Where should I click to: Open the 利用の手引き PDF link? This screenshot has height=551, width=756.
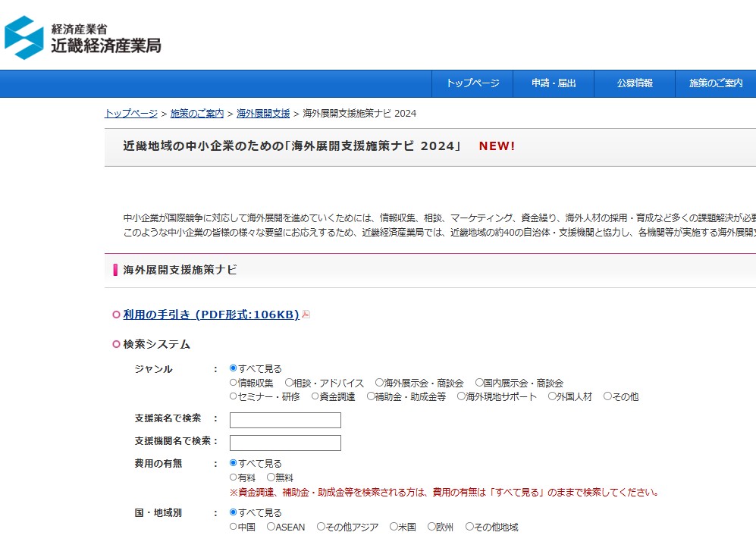point(211,315)
